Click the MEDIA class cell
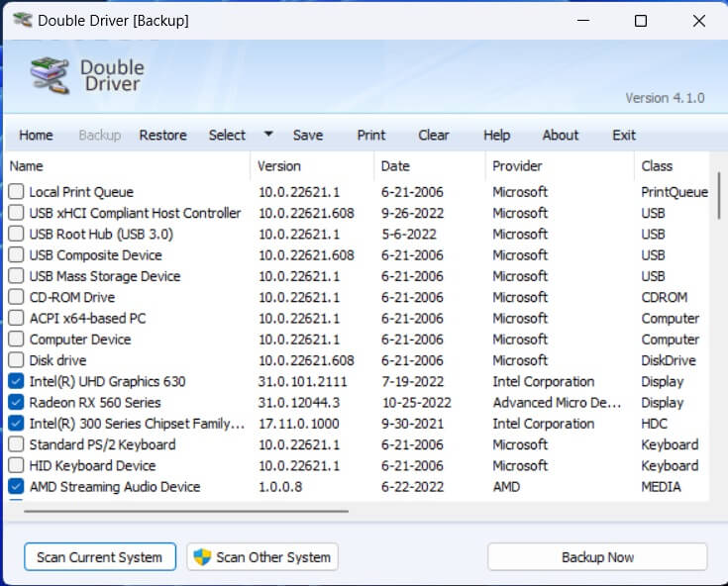728x586 pixels. coord(662,486)
